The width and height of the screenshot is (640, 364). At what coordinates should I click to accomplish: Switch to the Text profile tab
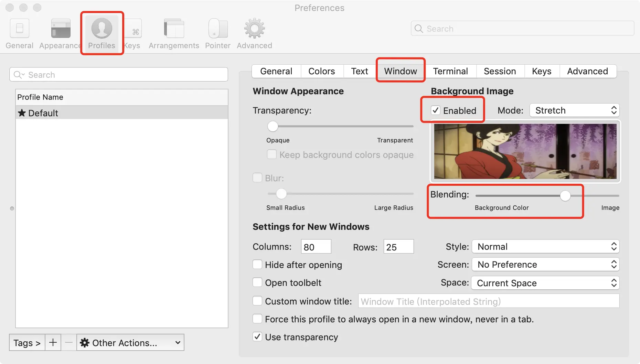pos(360,71)
